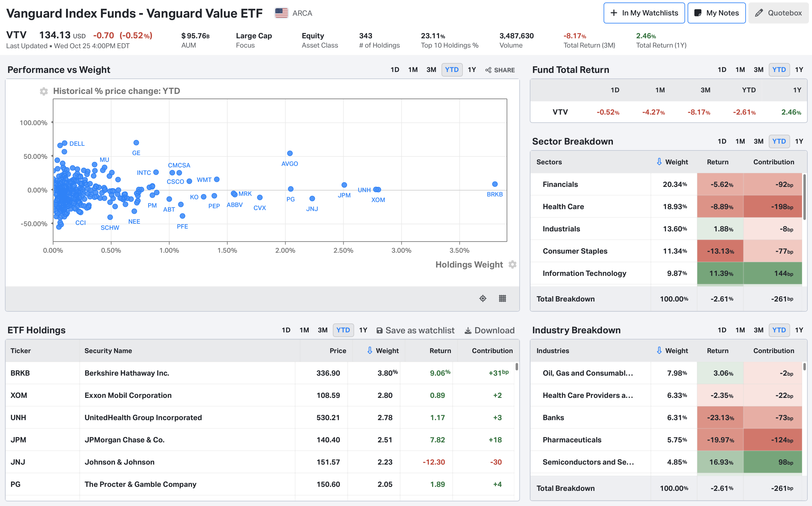812x506 pixels.
Task: Click the Oil, Gas and Consumabl… industry row
Action: click(x=666, y=373)
